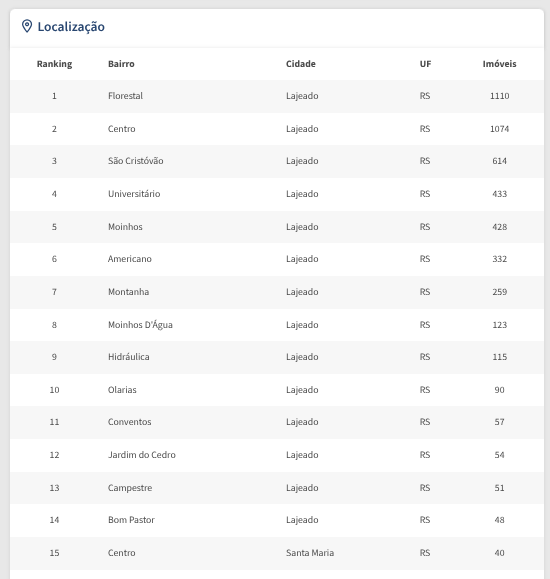
Task: Click Centro in the Lajeado row
Action: 122,129
